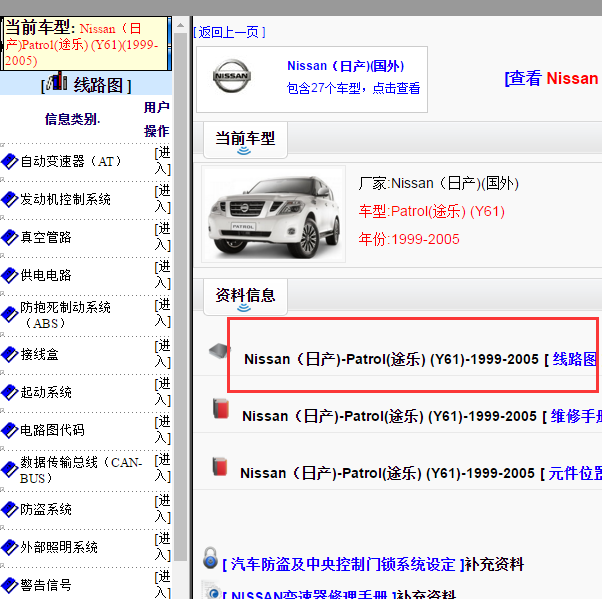Viewport: 602px width, 599px height.
Task: Click the padlock icon beside 汽车防盗及中央控制门锁系统设定
Action: [210, 558]
